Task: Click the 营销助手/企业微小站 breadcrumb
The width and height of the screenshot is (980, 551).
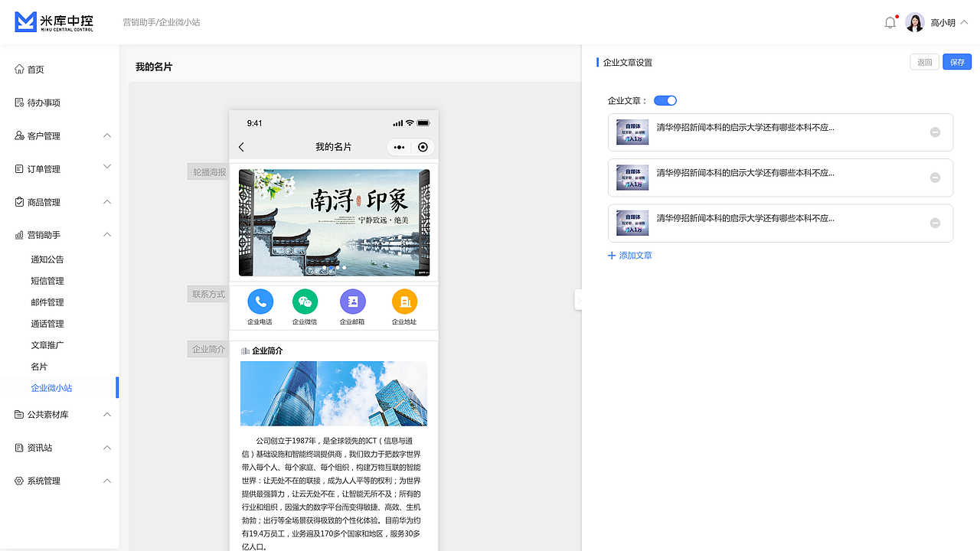Action: pyautogui.click(x=162, y=22)
